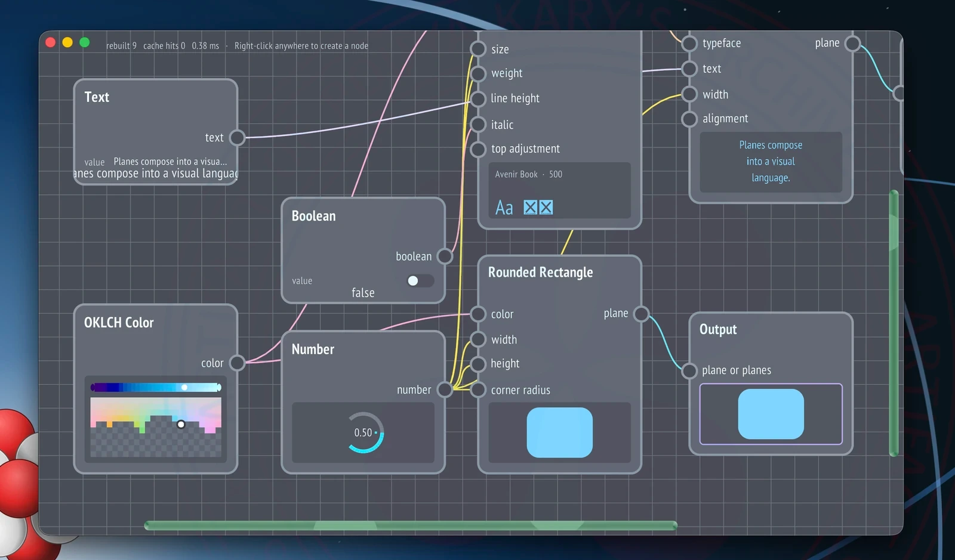The image size is (955, 560).
Task: Click the OKLCH color picker area
Action: (x=156, y=427)
